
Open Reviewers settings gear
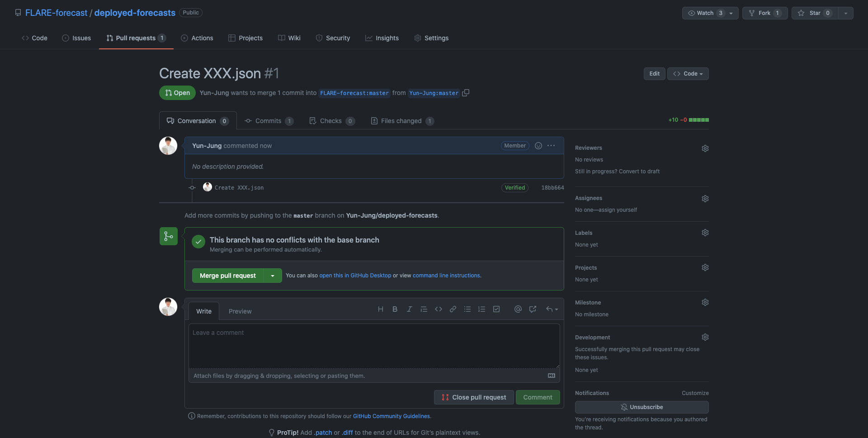pyautogui.click(x=705, y=148)
